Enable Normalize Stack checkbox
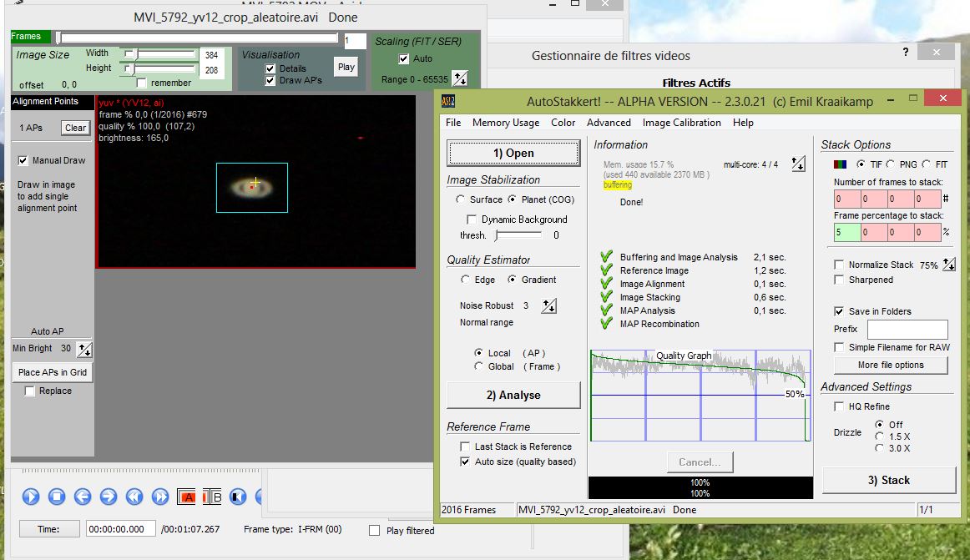The height and width of the screenshot is (560, 970). click(x=839, y=265)
